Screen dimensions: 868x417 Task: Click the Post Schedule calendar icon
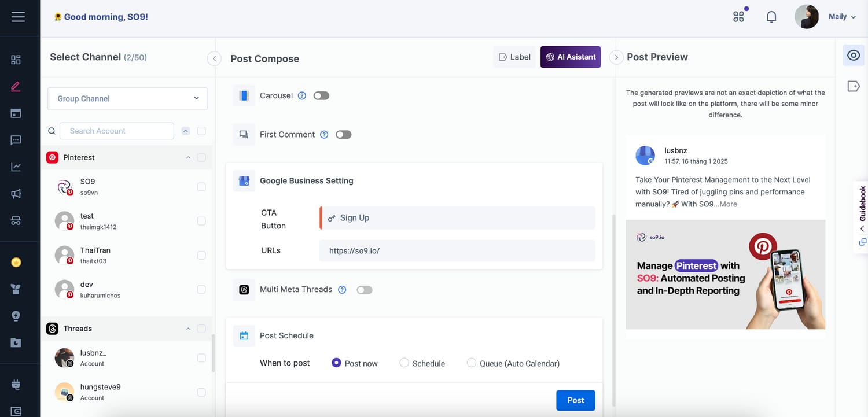pyautogui.click(x=244, y=335)
